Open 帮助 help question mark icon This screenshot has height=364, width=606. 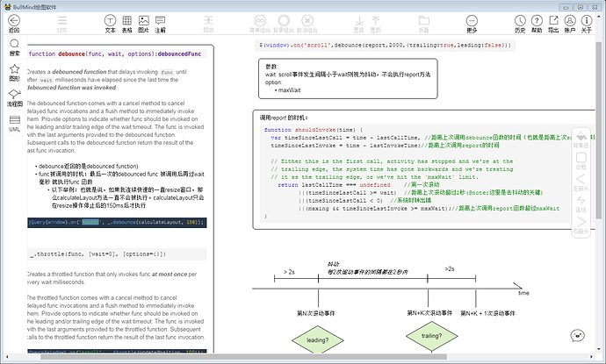[537, 24]
